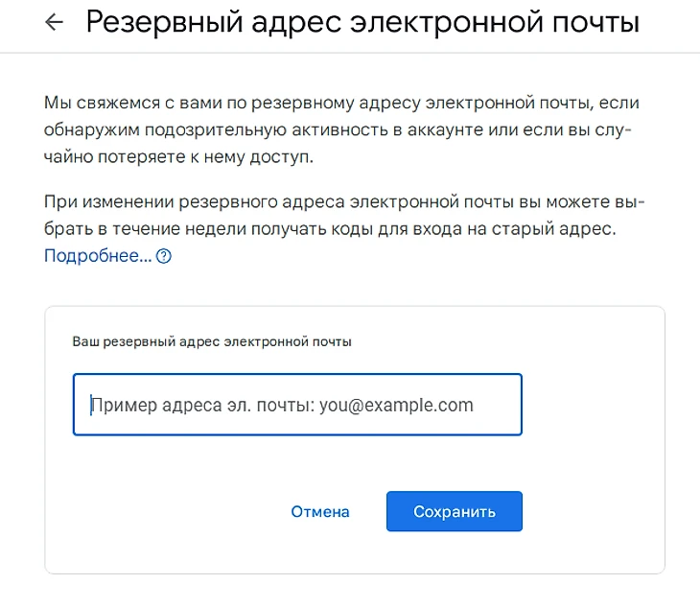
Task: Click the circled question mark beside Подробнее
Action: [x=164, y=256]
